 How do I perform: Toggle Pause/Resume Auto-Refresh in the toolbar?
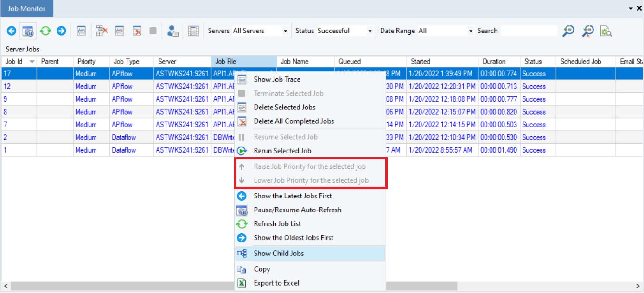click(28, 31)
